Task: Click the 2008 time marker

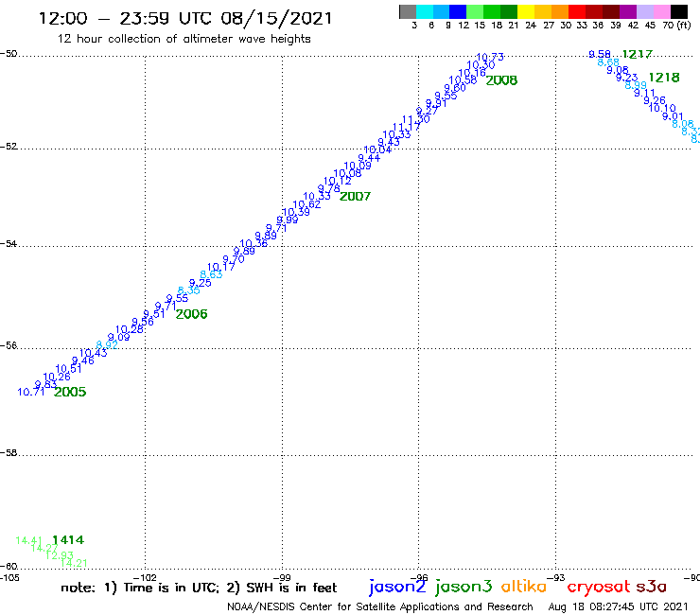Action: point(501,80)
